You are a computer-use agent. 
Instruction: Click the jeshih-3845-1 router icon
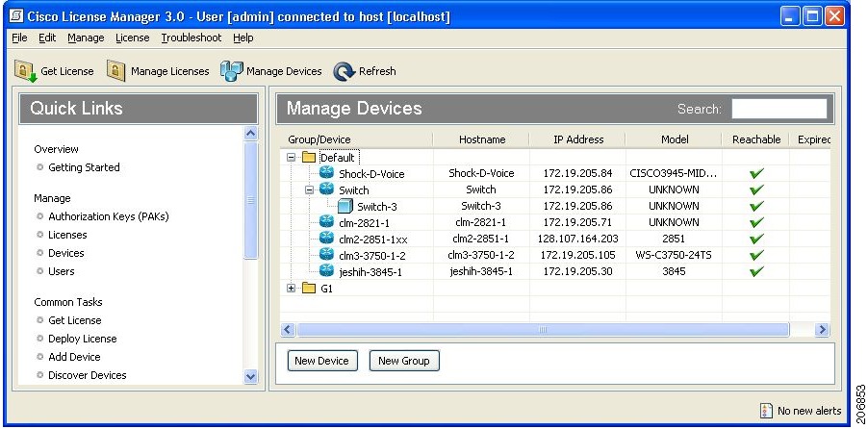(326, 270)
